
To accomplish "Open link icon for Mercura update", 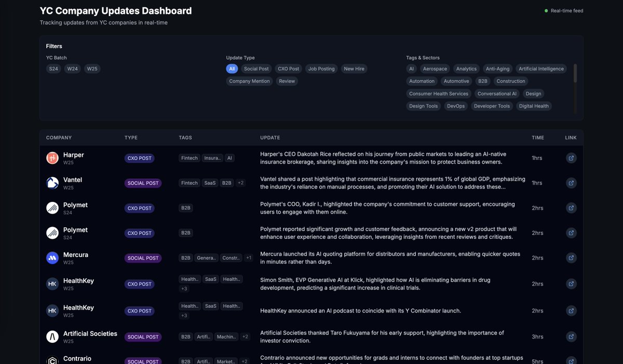I will tap(571, 258).
